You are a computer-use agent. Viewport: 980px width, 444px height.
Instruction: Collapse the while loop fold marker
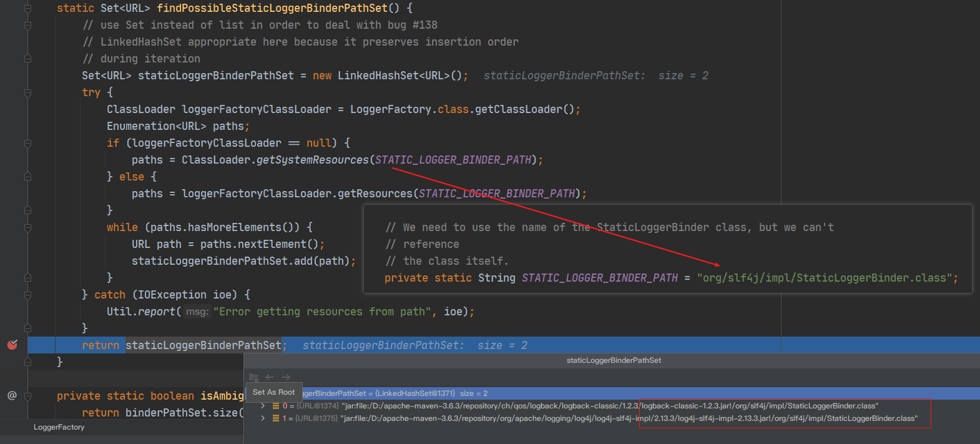[x=27, y=228]
